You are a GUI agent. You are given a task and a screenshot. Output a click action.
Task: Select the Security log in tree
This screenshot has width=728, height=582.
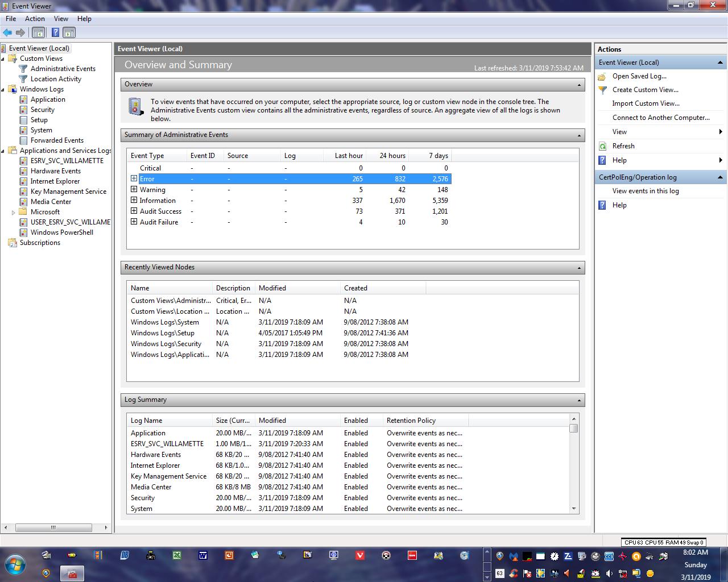point(43,110)
